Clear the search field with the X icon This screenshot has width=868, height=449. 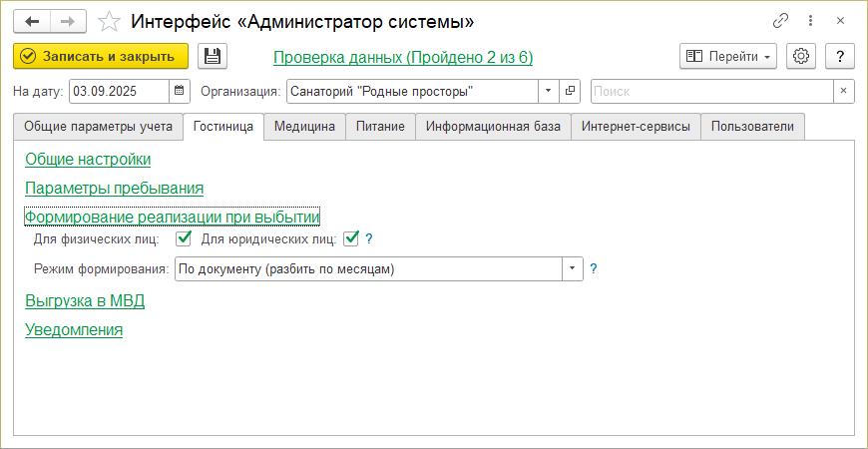click(x=844, y=92)
